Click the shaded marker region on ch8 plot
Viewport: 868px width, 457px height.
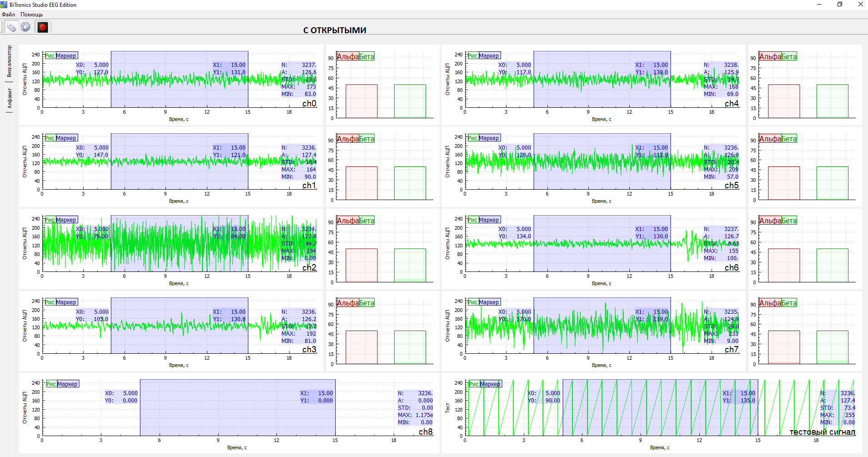(x=237, y=414)
